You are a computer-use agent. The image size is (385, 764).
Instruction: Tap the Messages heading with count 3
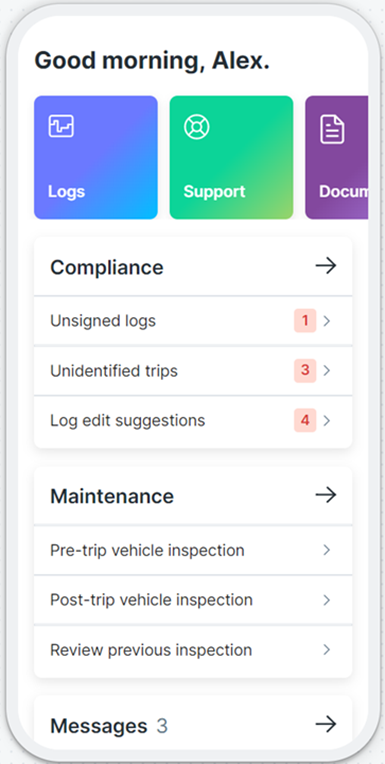109,726
